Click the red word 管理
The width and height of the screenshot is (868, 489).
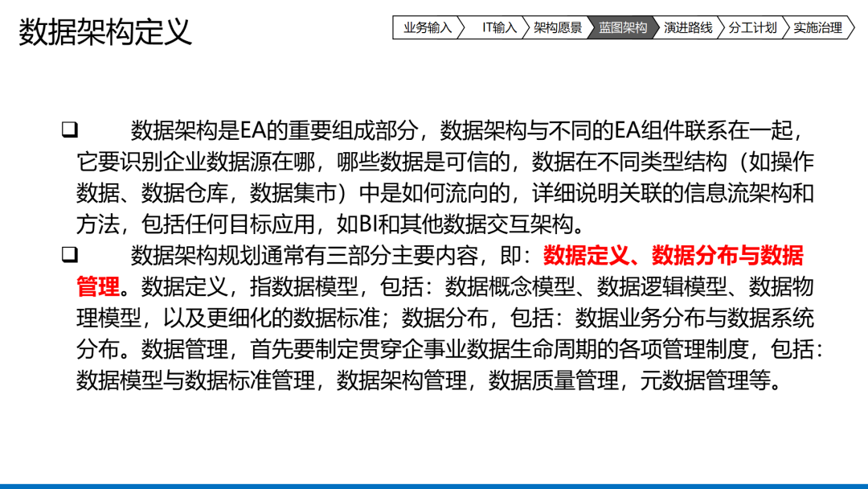click(98, 287)
